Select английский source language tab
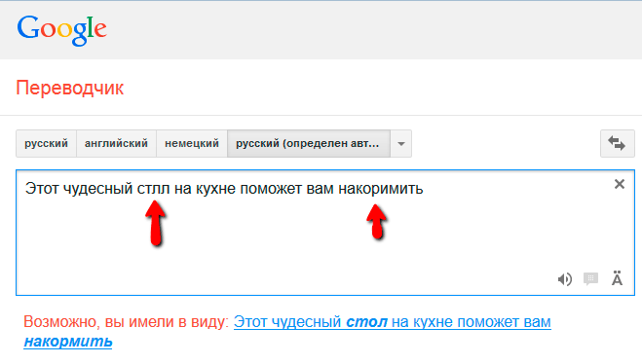The image size is (642, 364). (x=116, y=143)
